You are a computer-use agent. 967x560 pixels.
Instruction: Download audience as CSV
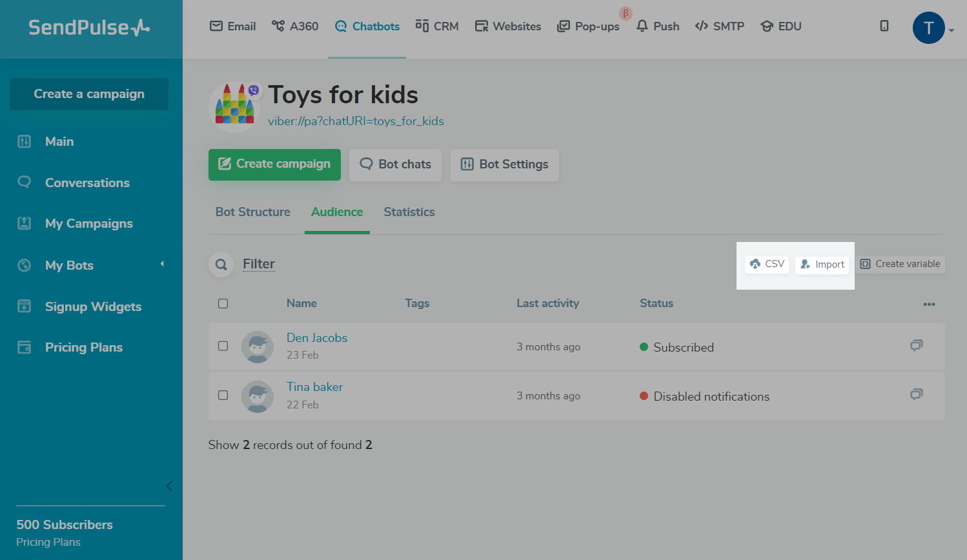[x=767, y=264]
